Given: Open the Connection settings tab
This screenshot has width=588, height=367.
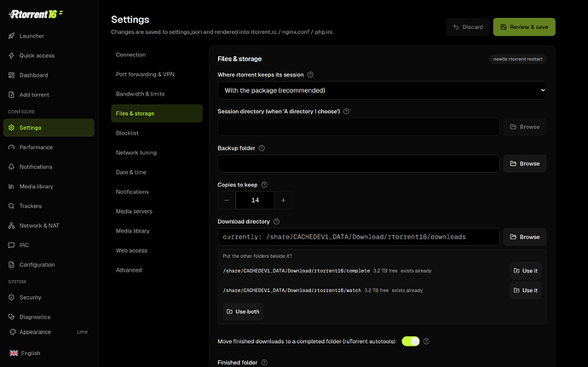Looking at the screenshot, I should click(157, 54).
